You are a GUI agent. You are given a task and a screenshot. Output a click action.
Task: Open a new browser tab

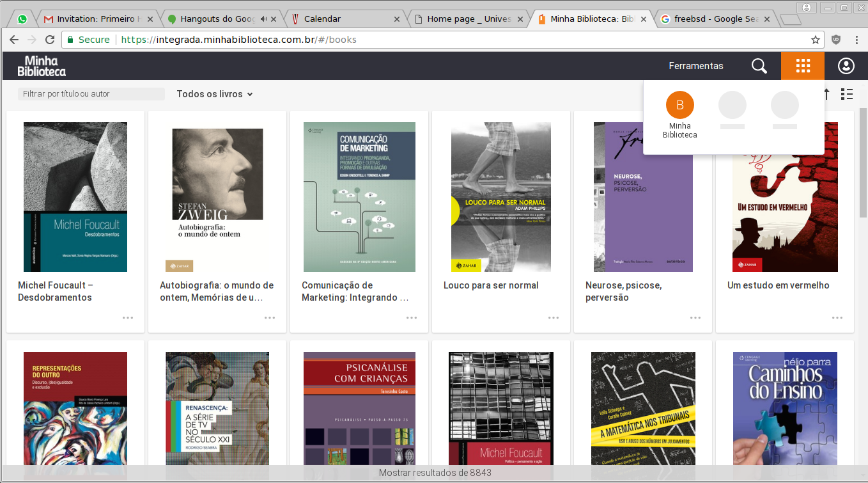click(791, 19)
